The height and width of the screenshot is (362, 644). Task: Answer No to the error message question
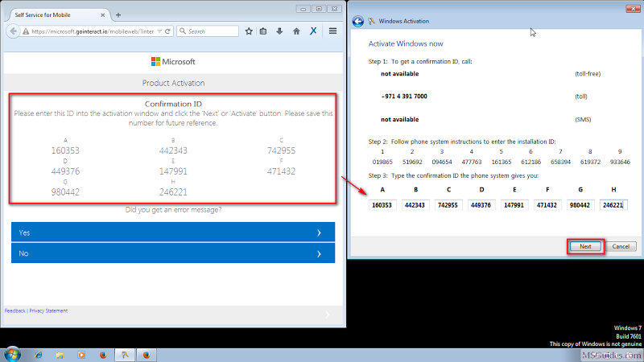pos(173,253)
